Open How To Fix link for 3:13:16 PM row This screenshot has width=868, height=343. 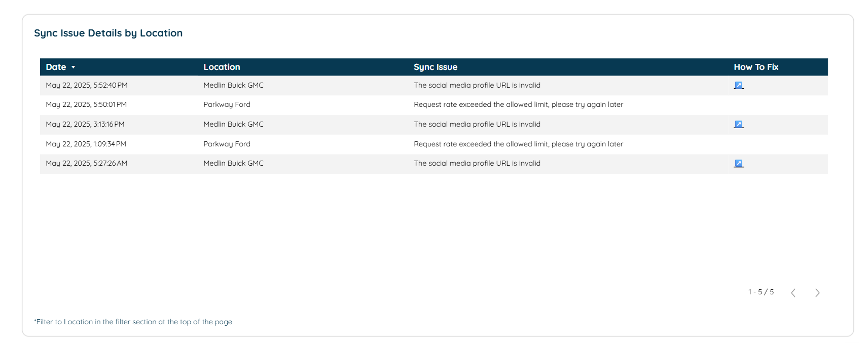(x=739, y=124)
